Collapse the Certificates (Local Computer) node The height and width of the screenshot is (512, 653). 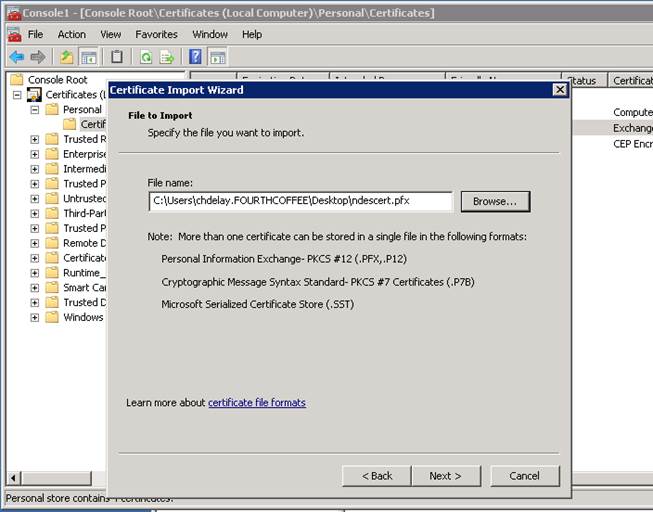click(18, 95)
